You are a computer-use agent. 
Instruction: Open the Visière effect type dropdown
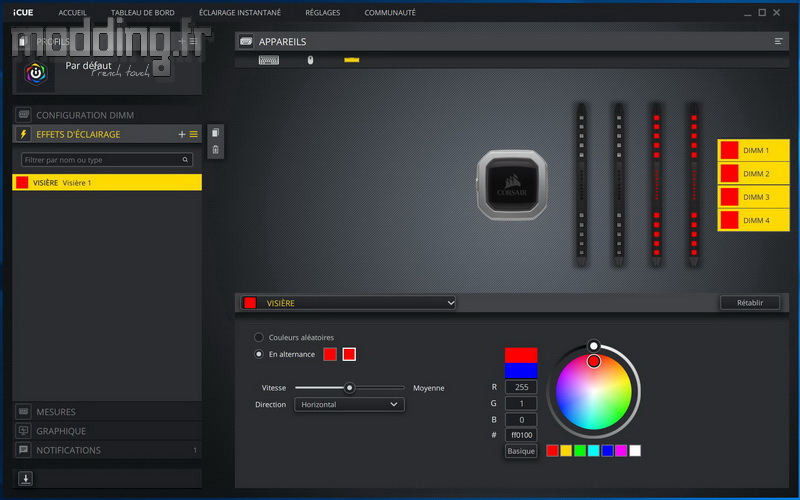click(348, 303)
